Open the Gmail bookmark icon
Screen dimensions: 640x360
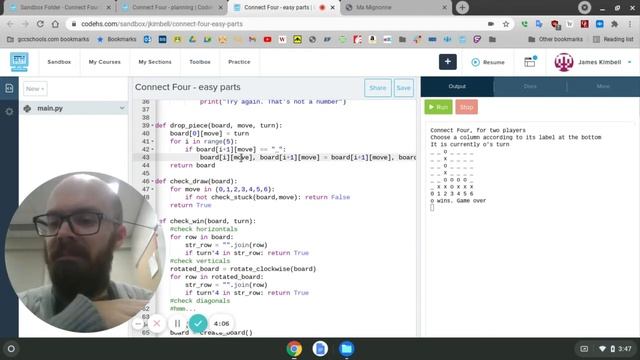252,40
